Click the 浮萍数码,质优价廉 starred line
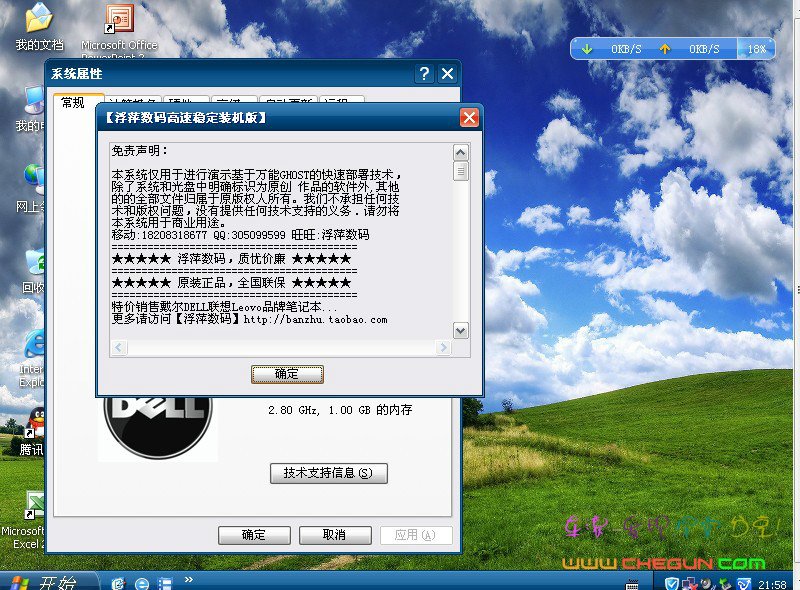Viewport: 800px width, 590px height. pyautogui.click(x=232, y=259)
